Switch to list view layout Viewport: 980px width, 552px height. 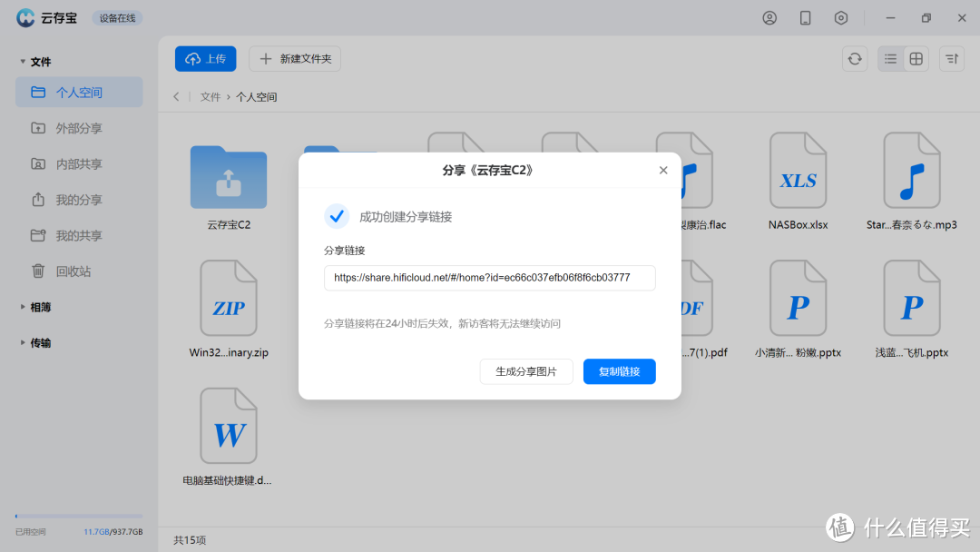(x=890, y=58)
